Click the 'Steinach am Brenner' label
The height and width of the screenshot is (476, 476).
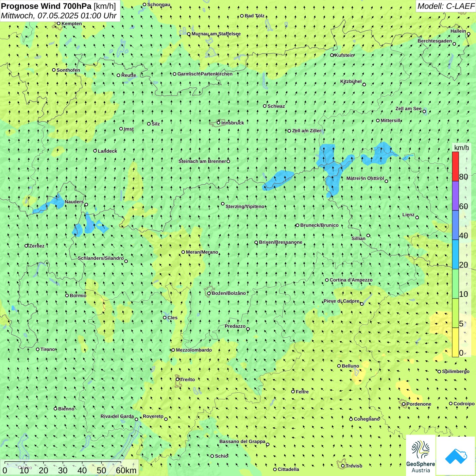(x=202, y=161)
